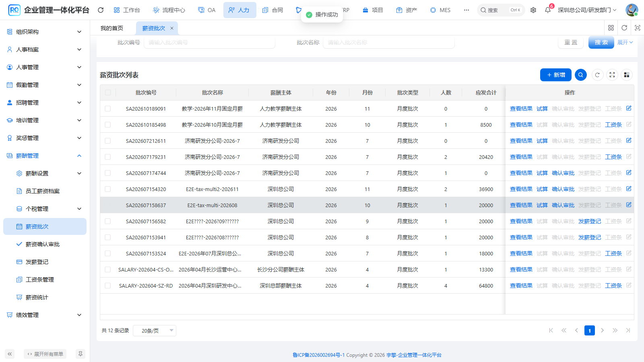Screen dimensions: 644x362
Task: Edit batch SA202607154320 via pencil icon
Action: [x=629, y=189]
